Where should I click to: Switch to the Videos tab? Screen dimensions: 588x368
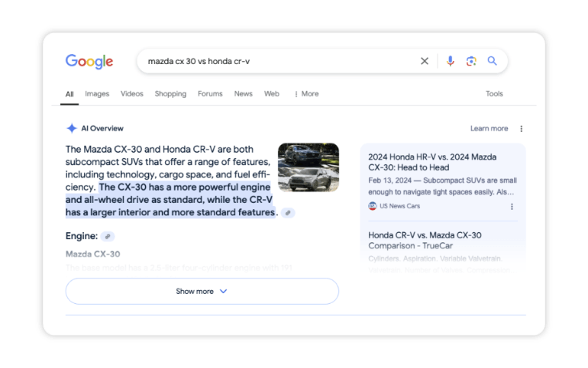pos(132,93)
